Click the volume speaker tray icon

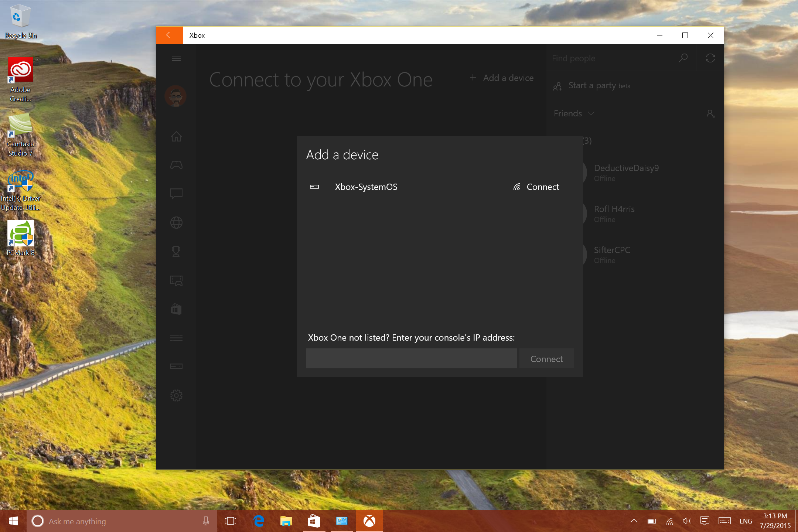point(686,521)
